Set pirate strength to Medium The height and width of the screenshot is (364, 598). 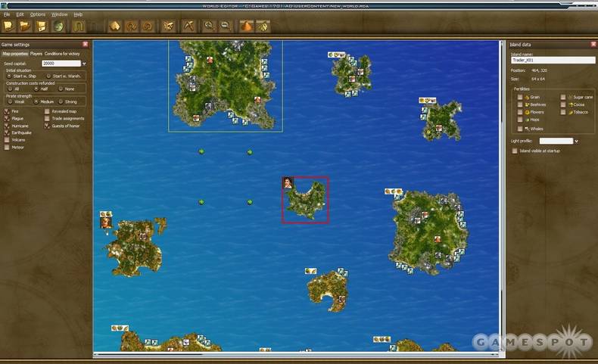(36, 101)
